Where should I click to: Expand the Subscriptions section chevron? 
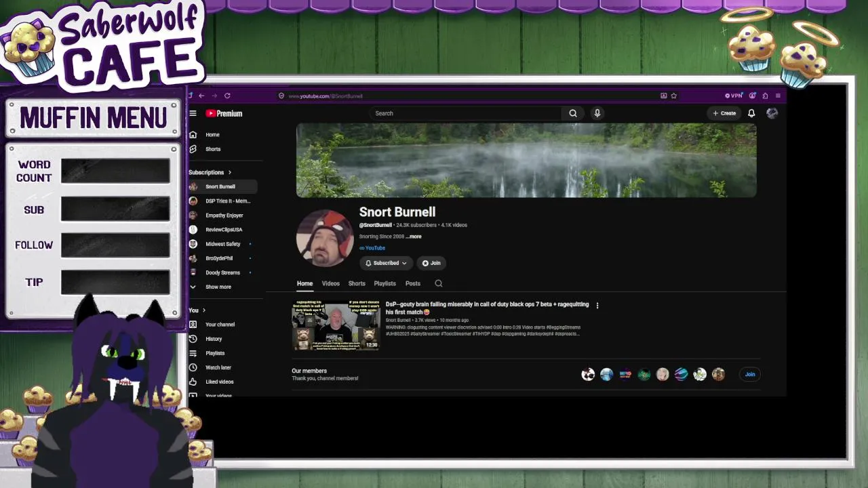click(x=230, y=172)
